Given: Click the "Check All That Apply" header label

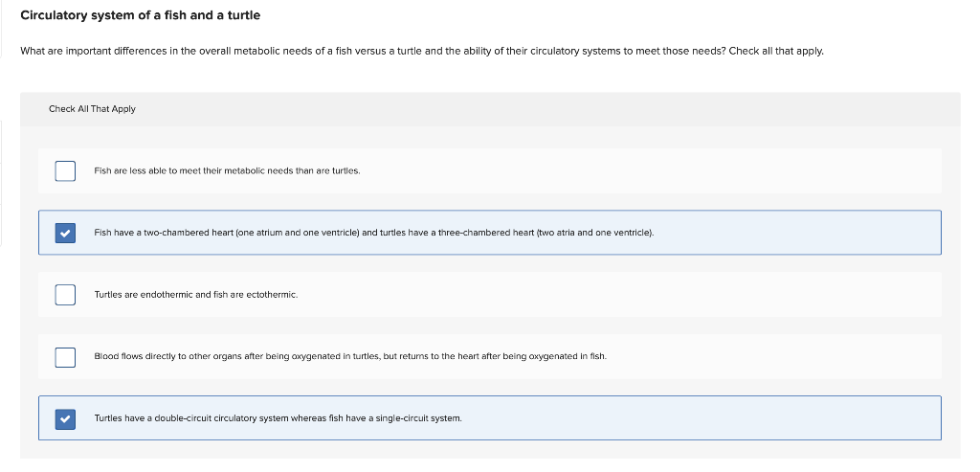Looking at the screenshot, I should [x=92, y=109].
